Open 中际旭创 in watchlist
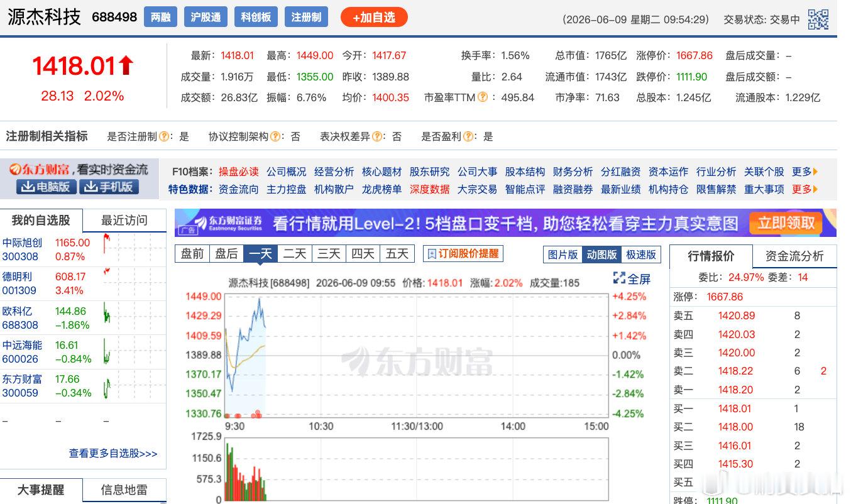The width and height of the screenshot is (851, 504). (23, 243)
